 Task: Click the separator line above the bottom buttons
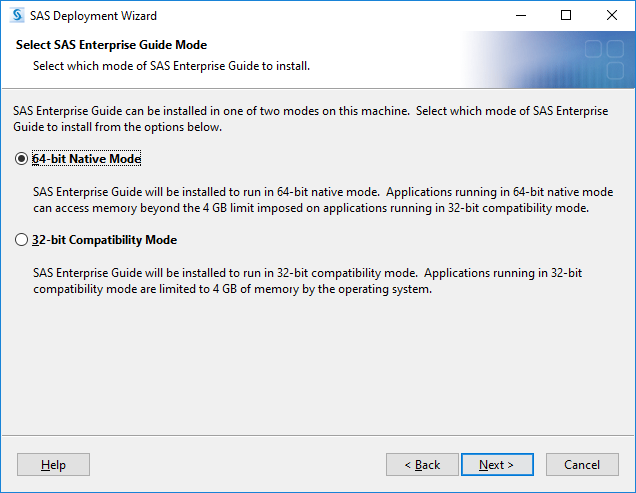318,435
